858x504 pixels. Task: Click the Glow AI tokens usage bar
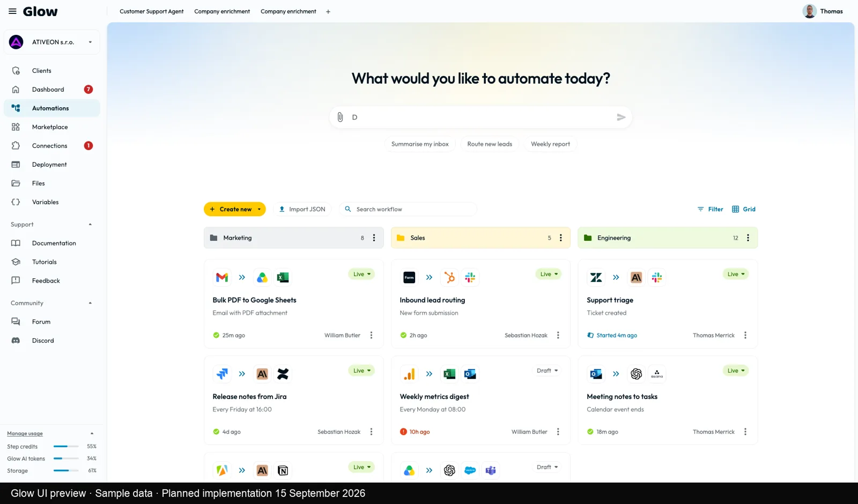click(x=66, y=458)
